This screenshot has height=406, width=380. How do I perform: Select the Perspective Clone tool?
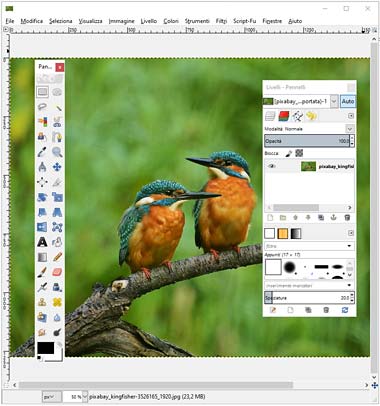coord(42,317)
